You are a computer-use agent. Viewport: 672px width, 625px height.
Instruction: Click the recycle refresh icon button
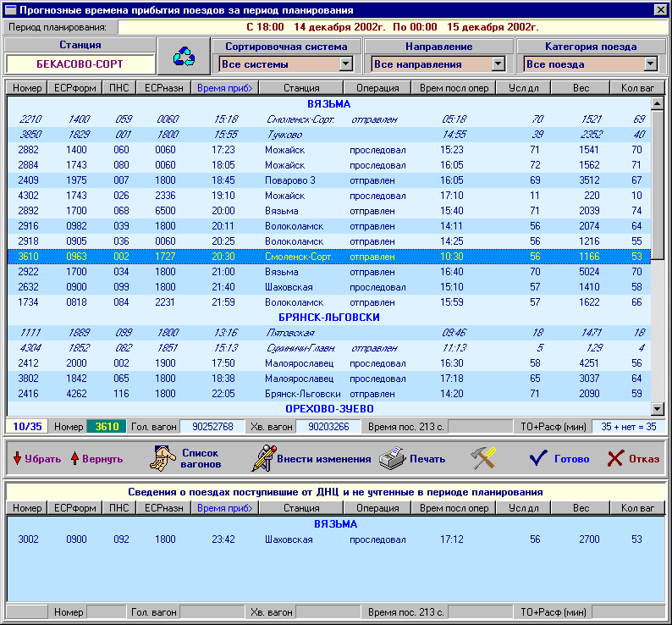pyautogui.click(x=184, y=56)
